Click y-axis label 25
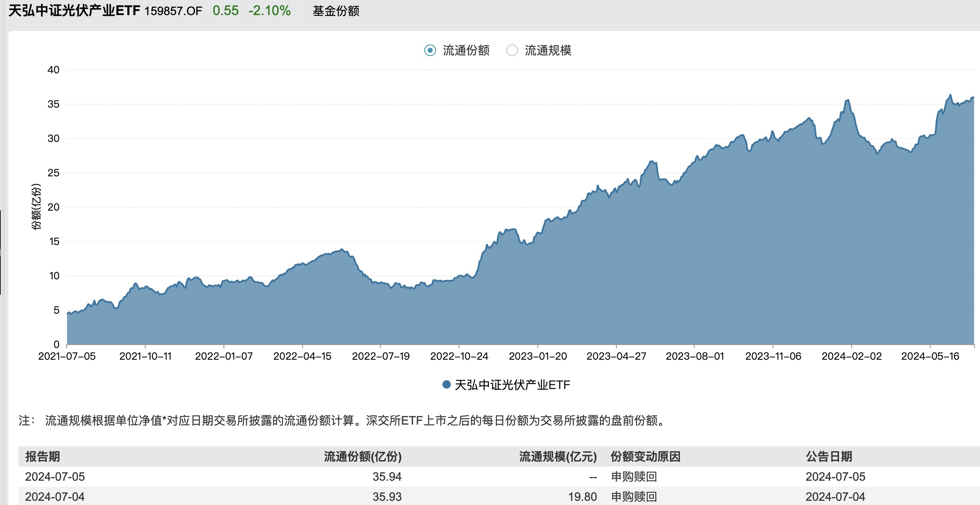980x505 pixels. coord(54,173)
